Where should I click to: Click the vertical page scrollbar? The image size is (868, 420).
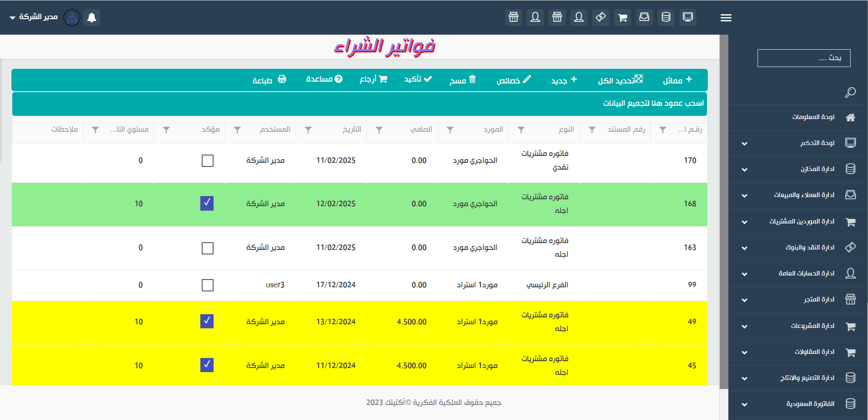click(x=724, y=212)
